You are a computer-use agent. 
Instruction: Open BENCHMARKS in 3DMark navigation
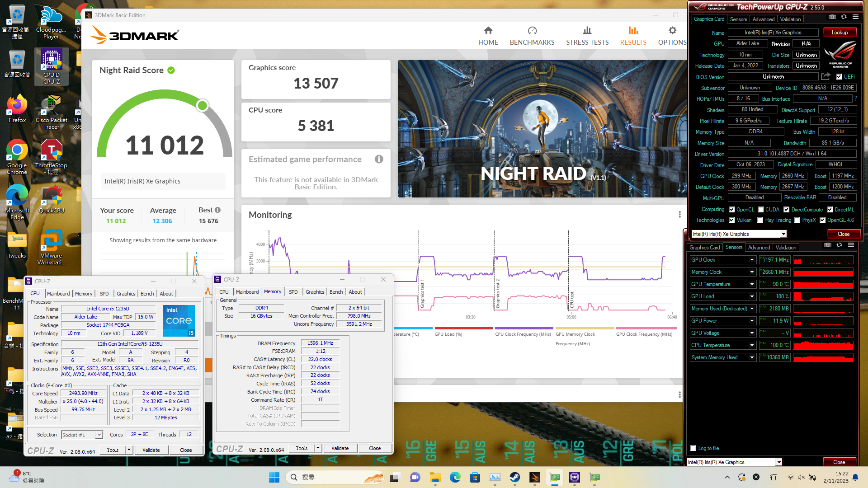click(x=532, y=36)
